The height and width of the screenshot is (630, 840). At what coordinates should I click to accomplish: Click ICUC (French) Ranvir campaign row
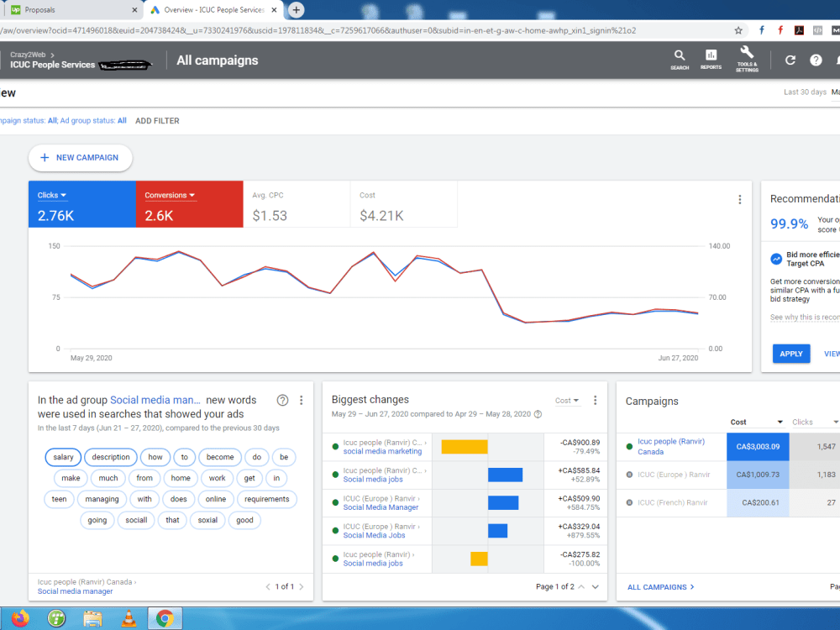672,502
